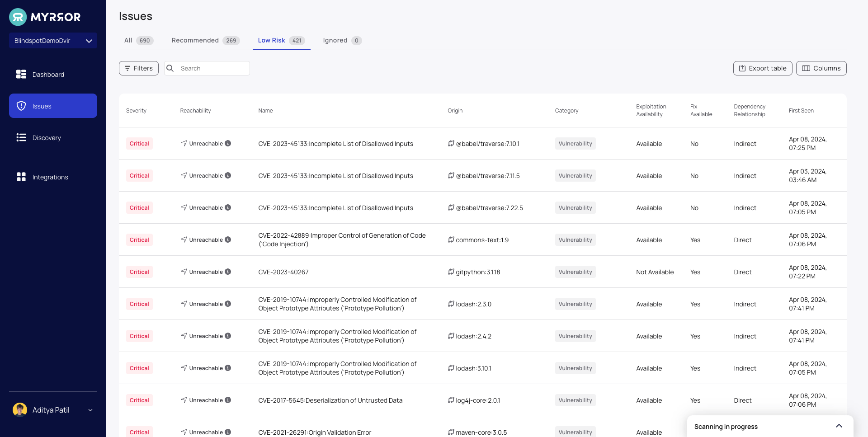Image resolution: width=868 pixels, height=437 pixels.
Task: Switch to the All issues tab
Action: [139, 40]
